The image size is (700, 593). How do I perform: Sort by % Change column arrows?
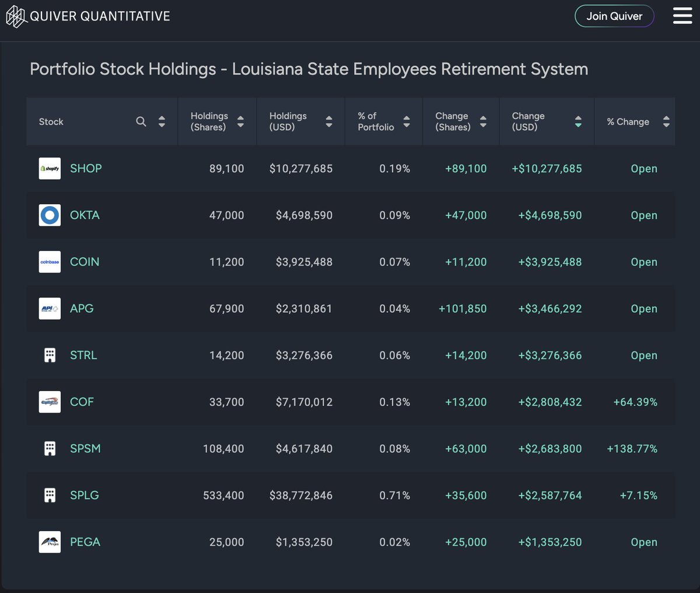[x=666, y=121]
